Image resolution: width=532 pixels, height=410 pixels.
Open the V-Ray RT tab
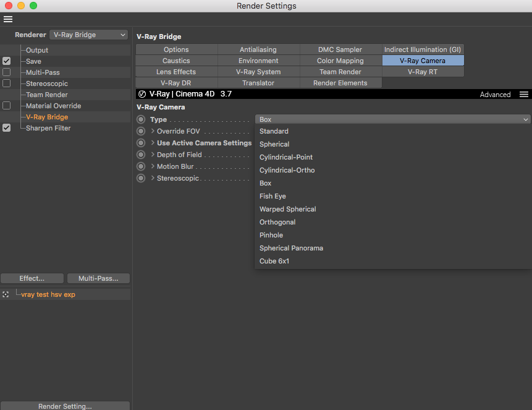[423, 72]
